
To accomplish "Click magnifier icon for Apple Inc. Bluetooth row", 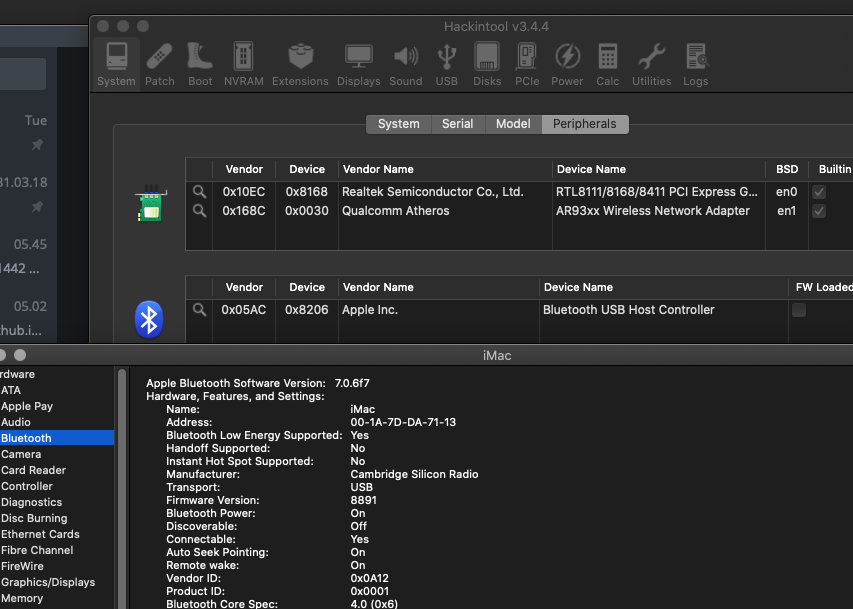I will coord(199,310).
